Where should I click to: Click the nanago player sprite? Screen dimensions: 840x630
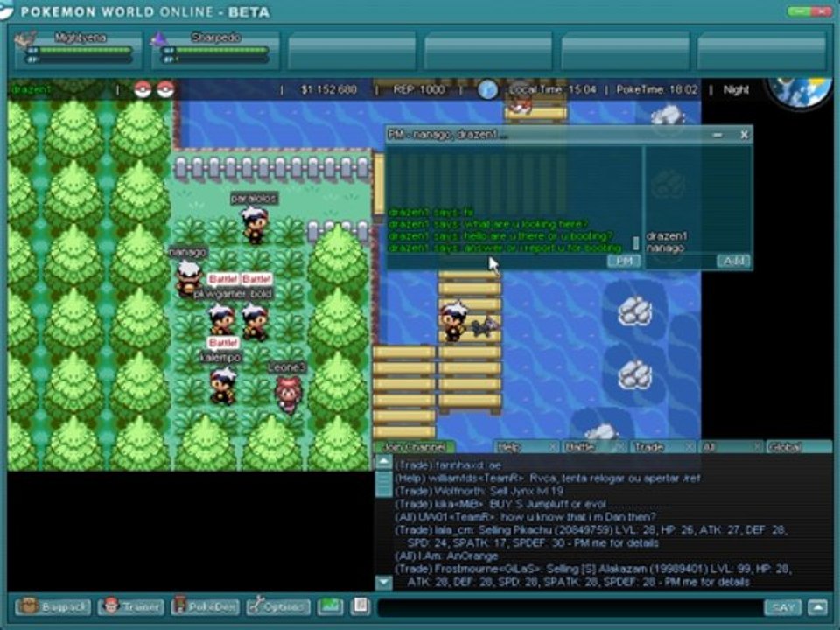[x=188, y=278]
